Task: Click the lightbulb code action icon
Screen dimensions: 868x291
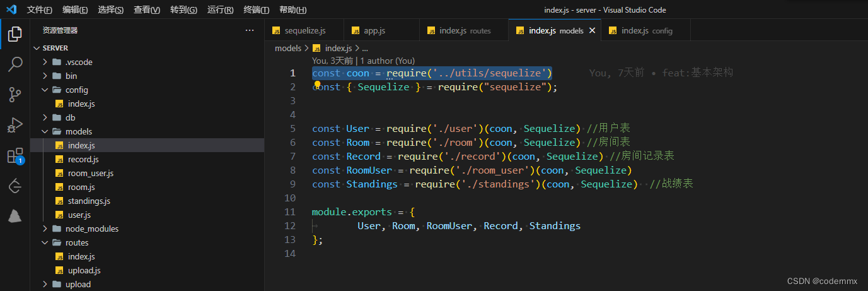Action: (318, 84)
